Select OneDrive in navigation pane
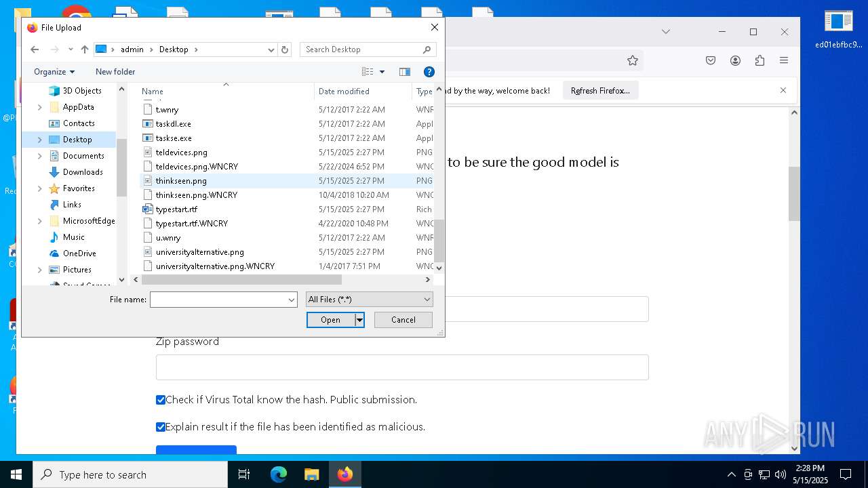The image size is (868, 488). [x=79, y=253]
